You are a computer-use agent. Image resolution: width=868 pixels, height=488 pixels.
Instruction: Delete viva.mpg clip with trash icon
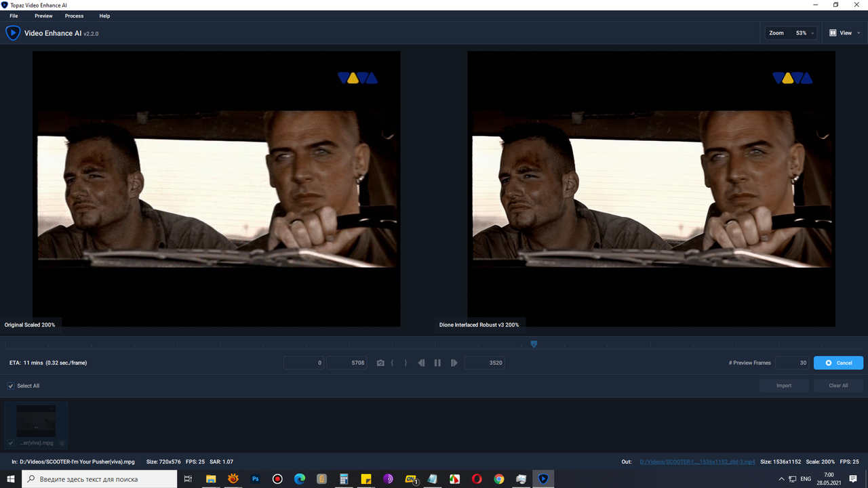[x=62, y=443]
